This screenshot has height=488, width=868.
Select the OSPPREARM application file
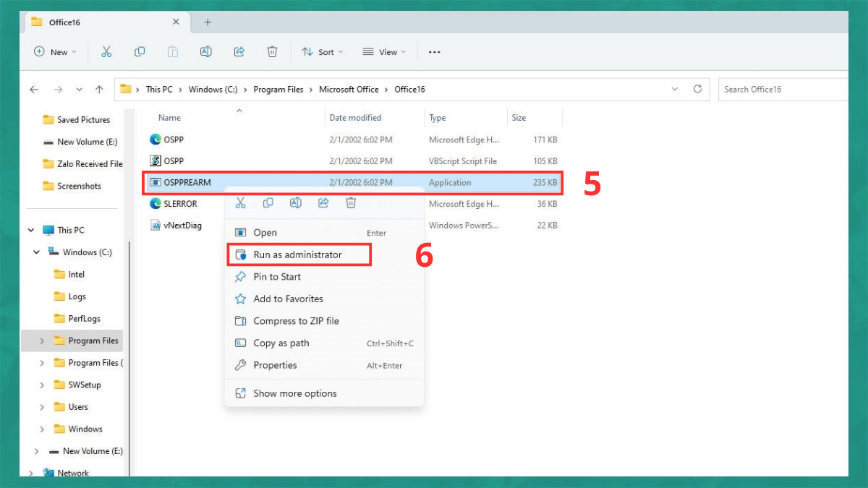354,182
